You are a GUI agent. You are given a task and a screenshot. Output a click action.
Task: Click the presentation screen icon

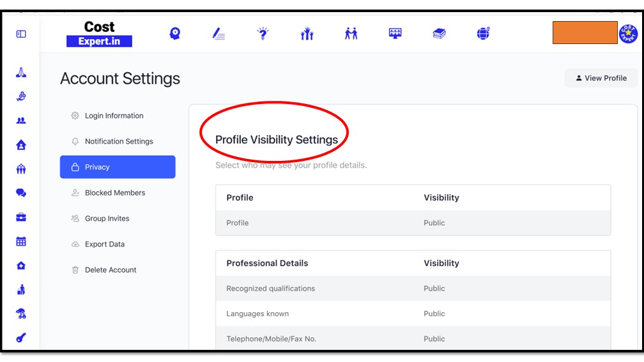click(395, 34)
